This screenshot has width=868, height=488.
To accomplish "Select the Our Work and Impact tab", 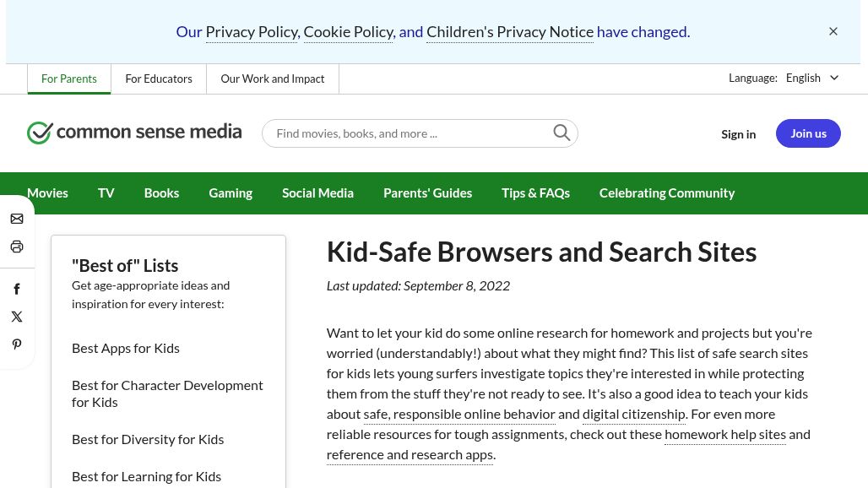I will coord(273,79).
